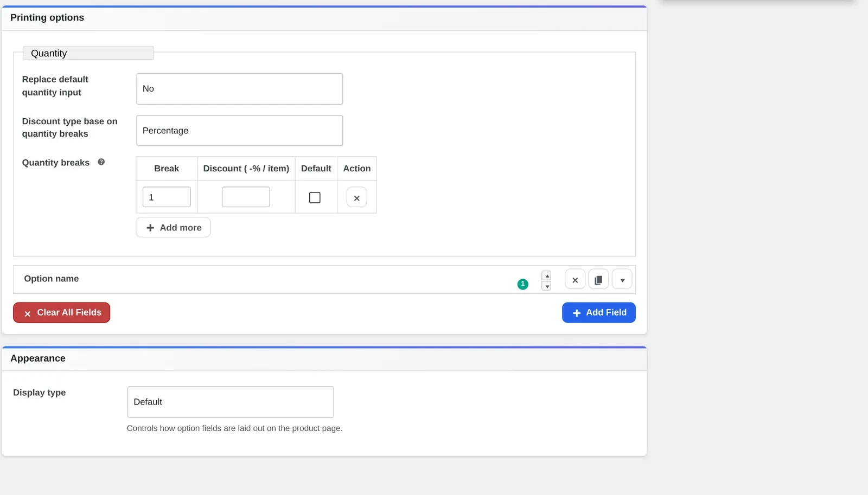Click the quantity breaks help icon
868x495 pixels.
(x=101, y=162)
